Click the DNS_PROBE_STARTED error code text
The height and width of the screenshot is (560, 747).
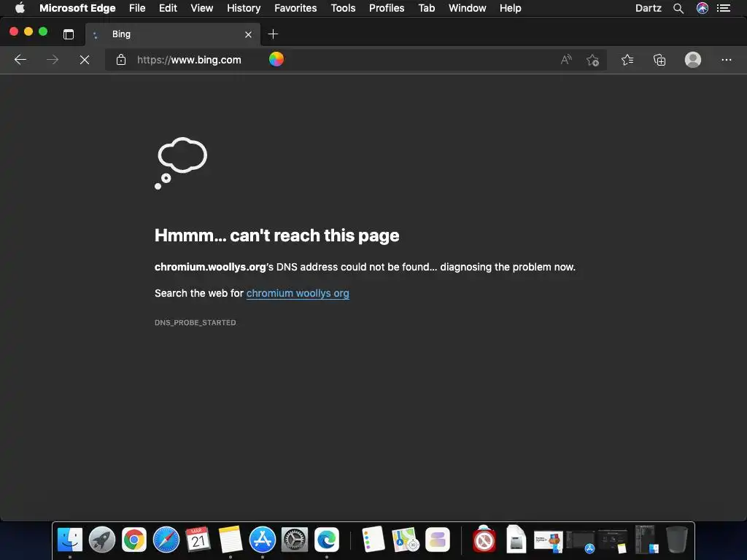pos(196,322)
